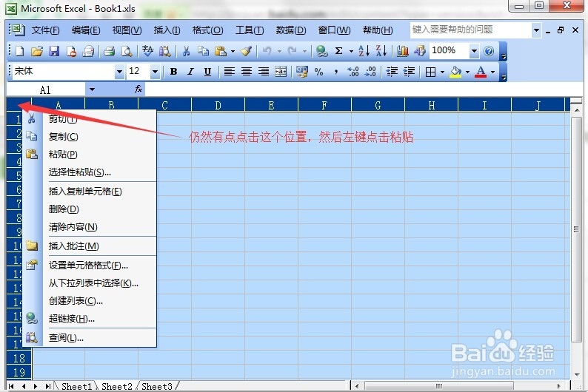Viewport: 588px width, 392px height.
Task: Click the Insert Hyperlink globe icon
Action: tap(321, 51)
